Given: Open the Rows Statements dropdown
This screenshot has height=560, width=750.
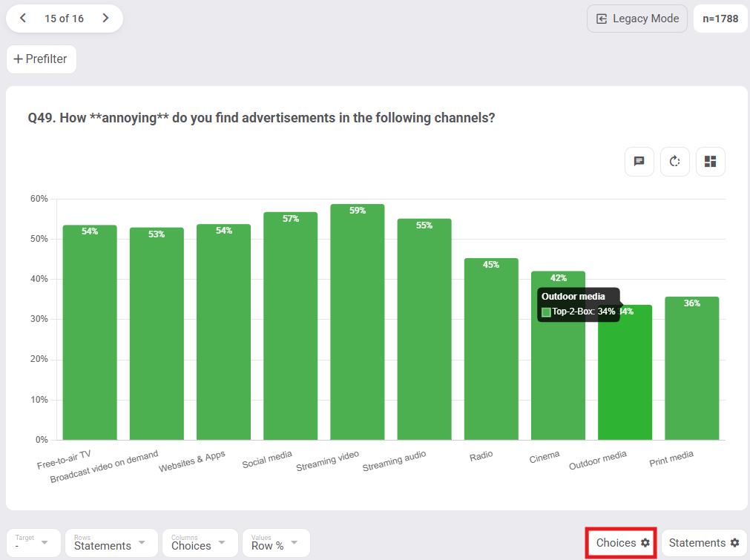Looking at the screenshot, I should tap(111, 543).
